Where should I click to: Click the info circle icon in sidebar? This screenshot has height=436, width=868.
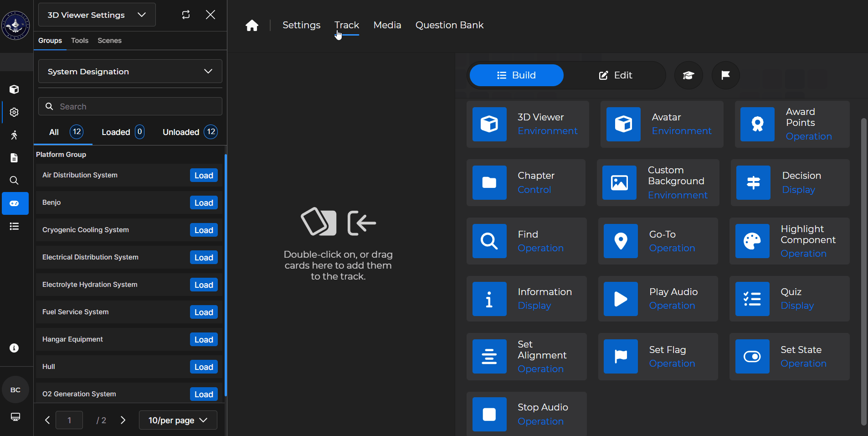[x=14, y=348]
